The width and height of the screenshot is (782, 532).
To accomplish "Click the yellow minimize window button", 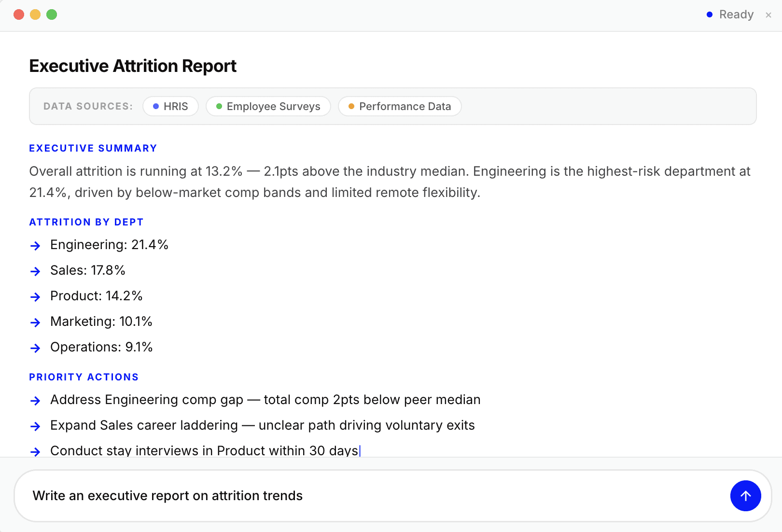I will coord(35,14).
